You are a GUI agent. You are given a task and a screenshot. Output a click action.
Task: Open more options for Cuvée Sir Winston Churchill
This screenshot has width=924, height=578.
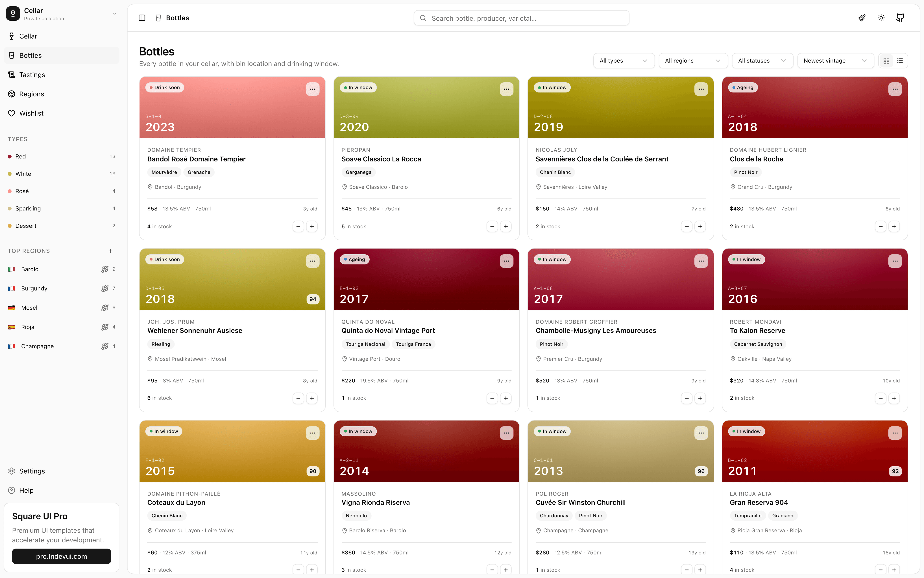click(x=701, y=433)
